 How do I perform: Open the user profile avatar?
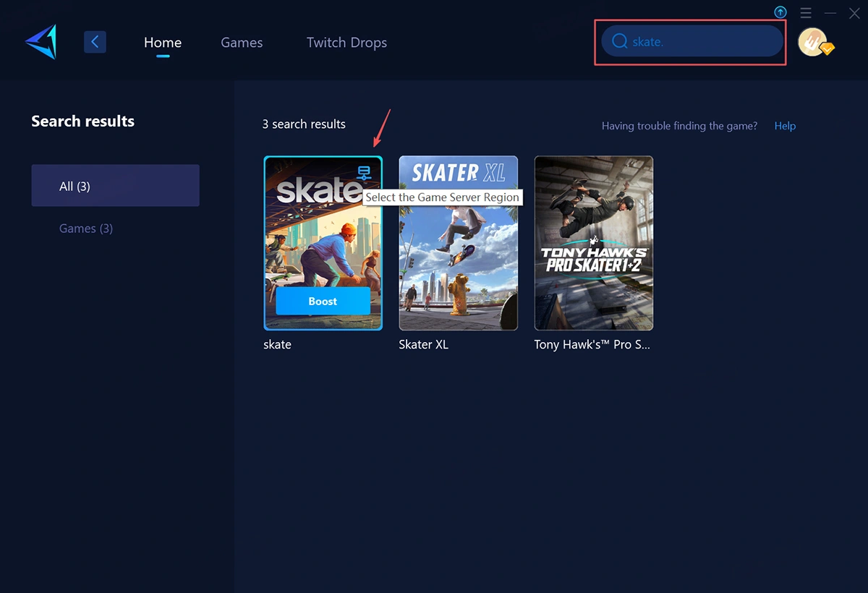[813, 42]
